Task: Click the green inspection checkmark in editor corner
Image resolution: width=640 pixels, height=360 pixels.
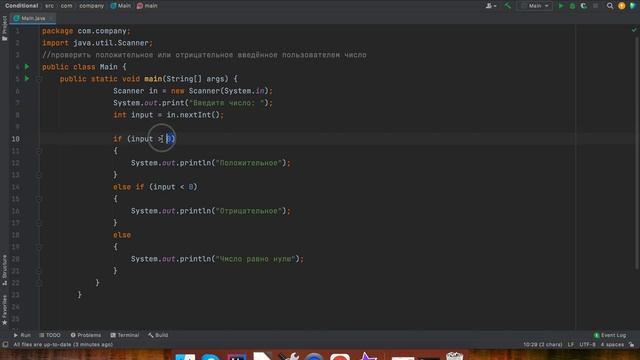Action: (634, 30)
